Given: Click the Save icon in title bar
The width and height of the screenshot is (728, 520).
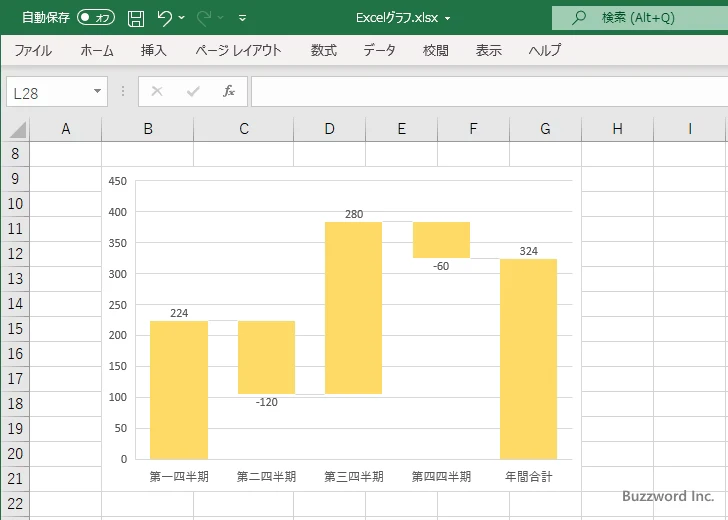Looking at the screenshot, I should coord(136,17).
